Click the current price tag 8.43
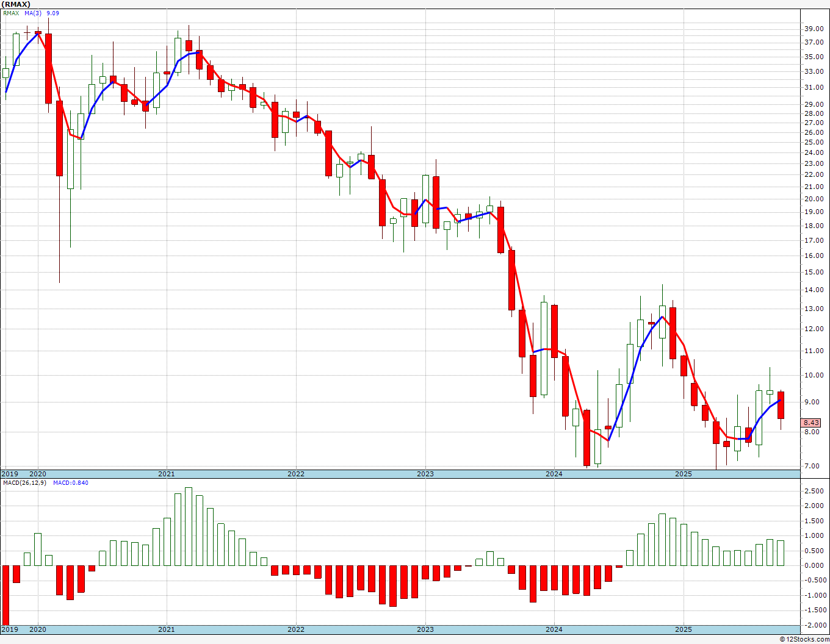830x644 pixels. [x=811, y=423]
